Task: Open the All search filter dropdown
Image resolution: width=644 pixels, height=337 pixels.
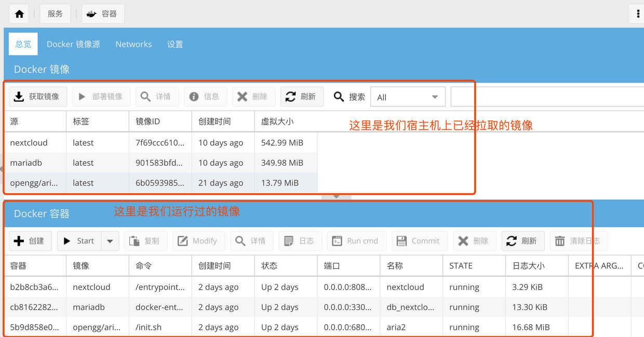Action: point(407,97)
